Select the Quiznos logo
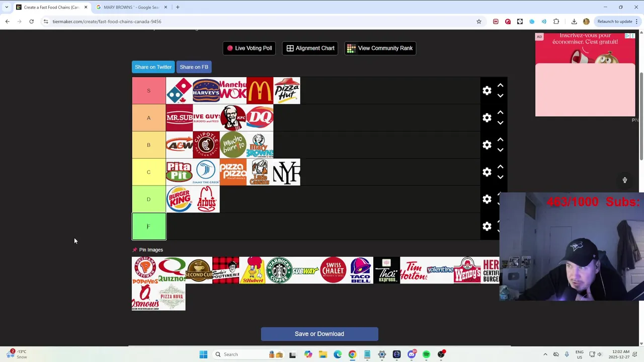Viewport: 644px width, 362px height. 172,270
